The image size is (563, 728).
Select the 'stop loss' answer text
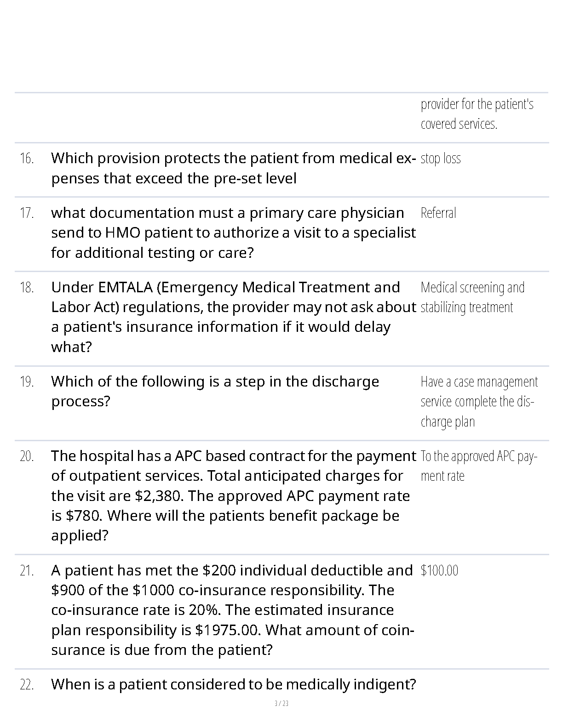click(x=440, y=159)
